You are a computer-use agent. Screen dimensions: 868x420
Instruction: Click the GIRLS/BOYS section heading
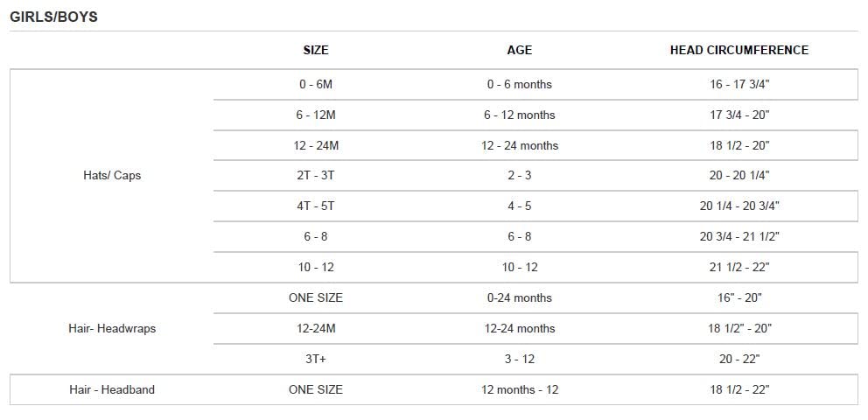(53, 17)
